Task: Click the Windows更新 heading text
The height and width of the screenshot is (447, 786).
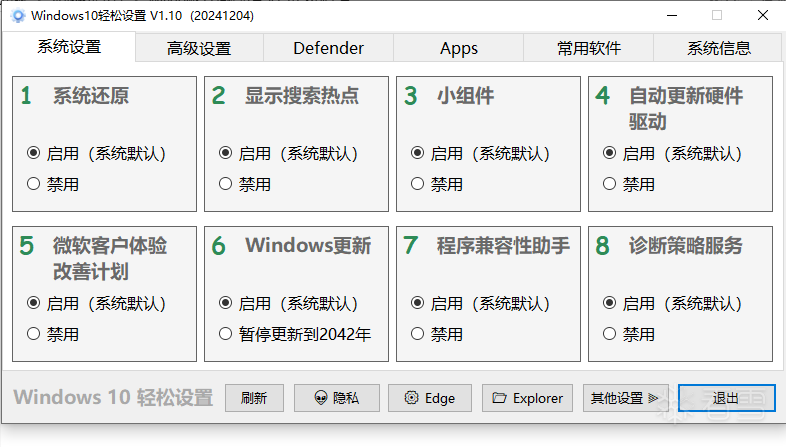Action: 308,246
